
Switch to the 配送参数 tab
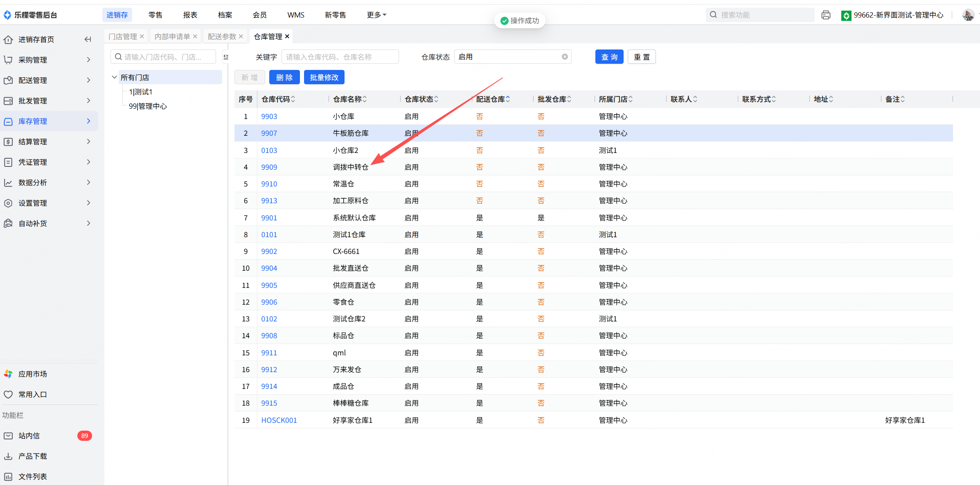[x=222, y=36]
